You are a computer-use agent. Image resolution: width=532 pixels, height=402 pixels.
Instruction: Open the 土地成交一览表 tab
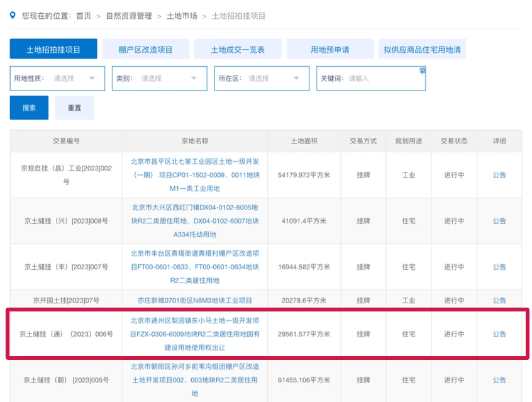pyautogui.click(x=237, y=49)
